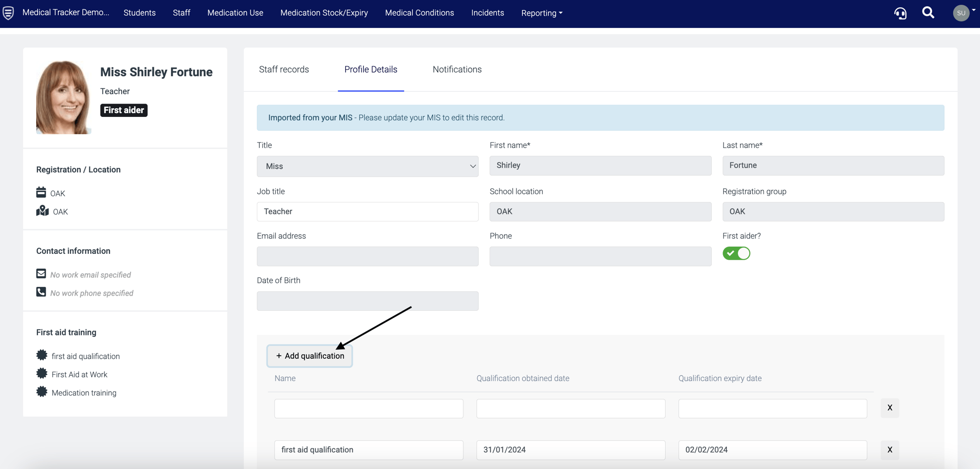This screenshot has height=469, width=980.
Task: Click the expiry date field showing 02/02/2024
Action: [x=773, y=450]
